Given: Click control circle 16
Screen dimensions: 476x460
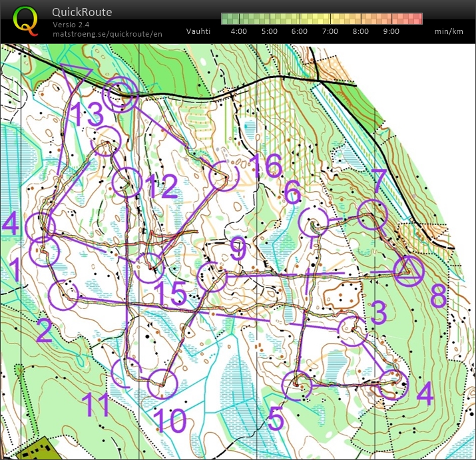Looking at the screenshot, I should [223, 176].
